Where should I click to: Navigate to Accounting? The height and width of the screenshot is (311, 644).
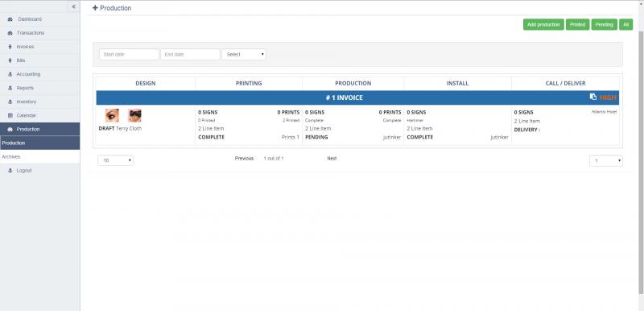[x=39, y=74]
